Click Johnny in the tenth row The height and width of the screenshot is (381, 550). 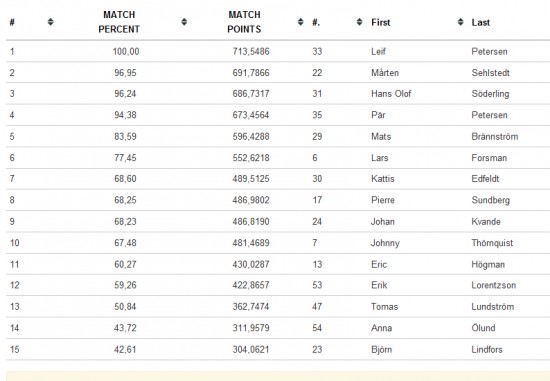(385, 243)
